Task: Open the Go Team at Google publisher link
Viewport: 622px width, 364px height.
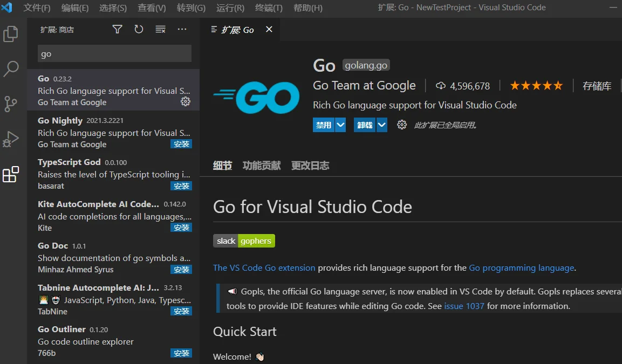Action: point(364,86)
